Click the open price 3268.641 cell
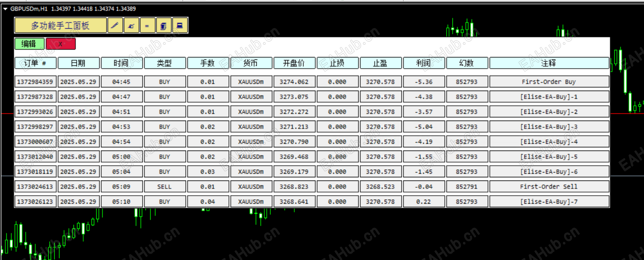 [294, 202]
